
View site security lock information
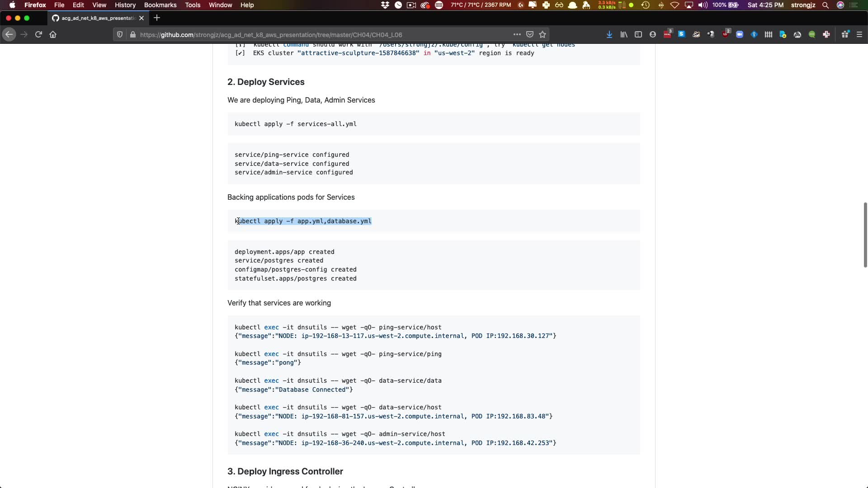pyautogui.click(x=132, y=34)
